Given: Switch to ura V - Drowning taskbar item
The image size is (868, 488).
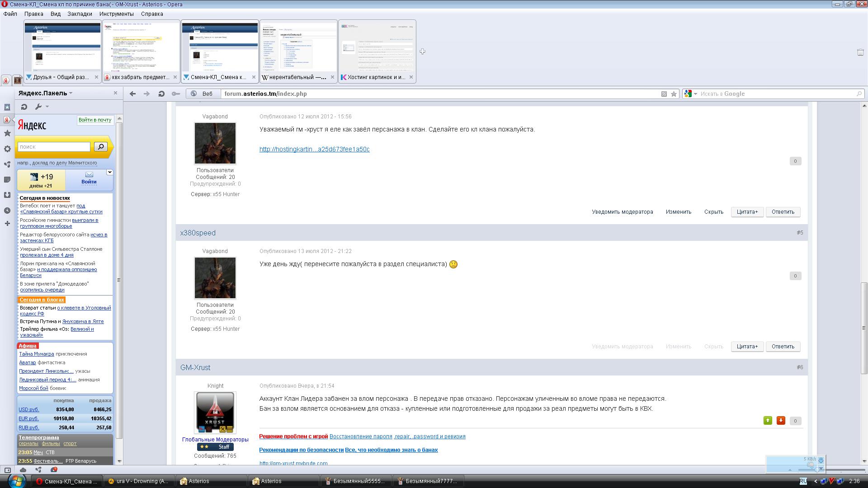Looking at the screenshot, I should coord(139,481).
